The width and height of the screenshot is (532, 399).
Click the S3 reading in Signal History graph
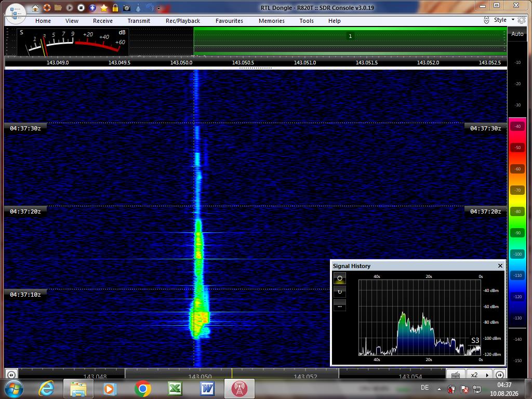coord(475,340)
